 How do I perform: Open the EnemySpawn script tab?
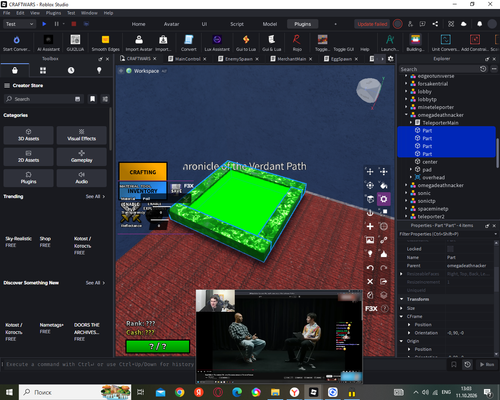pos(239,59)
